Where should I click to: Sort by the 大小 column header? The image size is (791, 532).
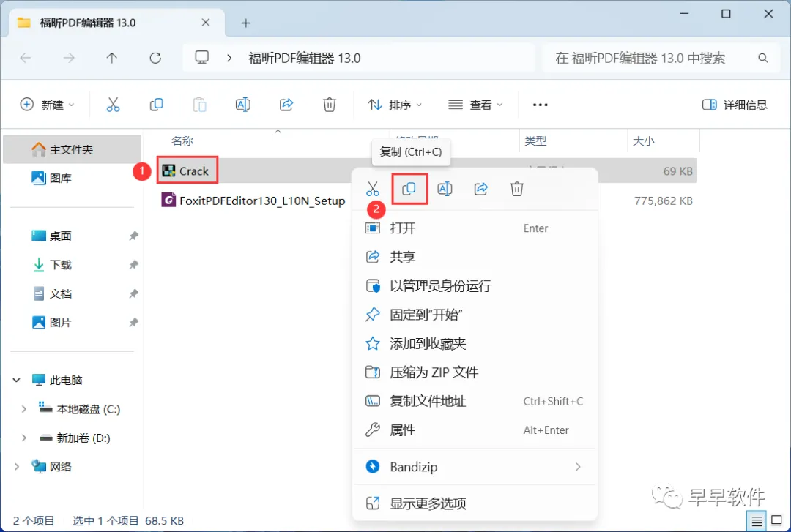point(644,141)
